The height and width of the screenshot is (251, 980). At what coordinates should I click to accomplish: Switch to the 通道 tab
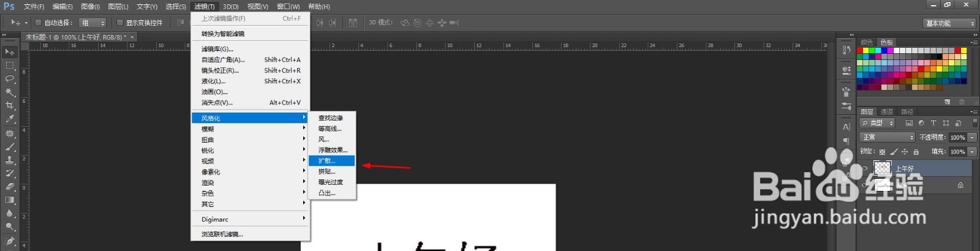point(887,111)
